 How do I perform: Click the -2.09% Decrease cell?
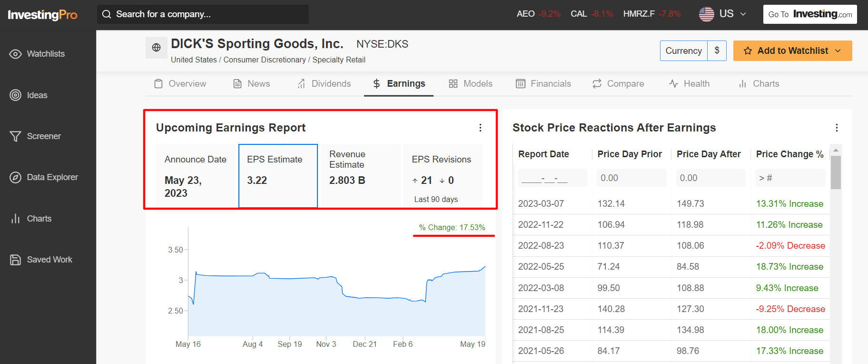click(790, 246)
